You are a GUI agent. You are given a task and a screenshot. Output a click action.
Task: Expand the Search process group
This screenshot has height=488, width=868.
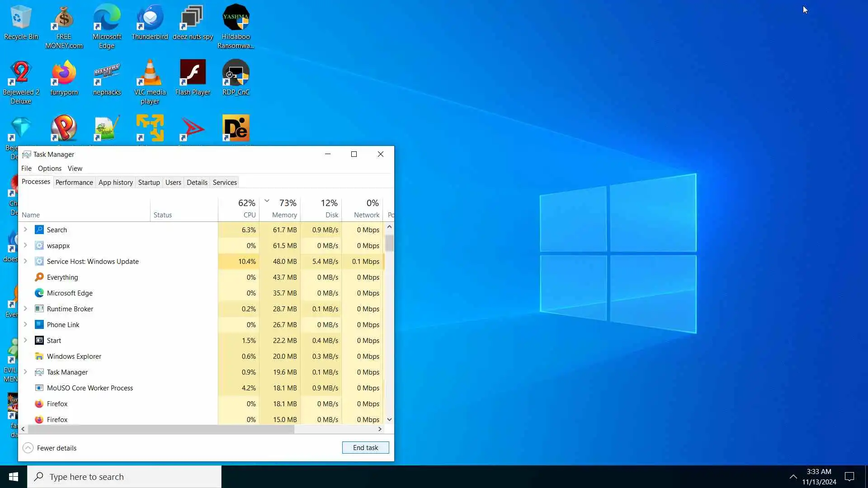pyautogui.click(x=25, y=230)
